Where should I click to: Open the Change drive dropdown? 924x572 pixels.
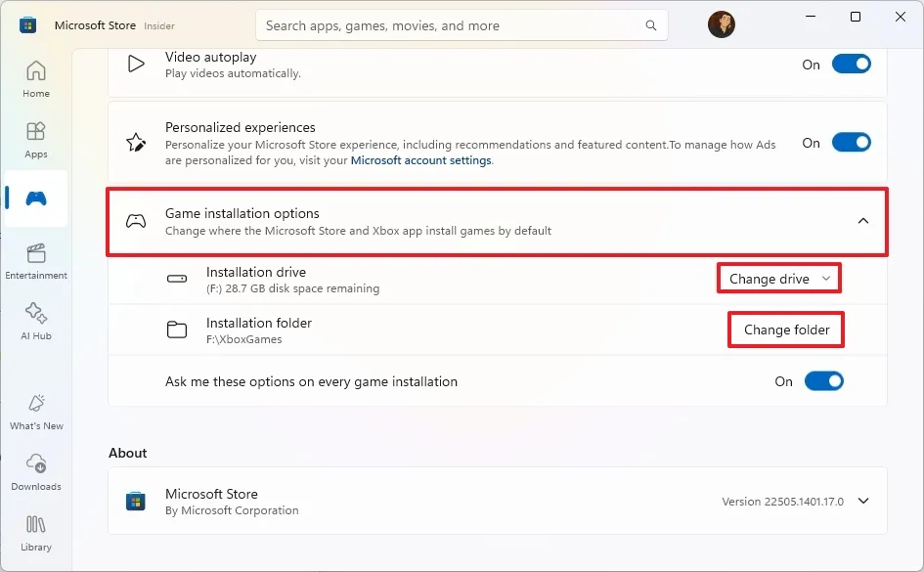[779, 279]
